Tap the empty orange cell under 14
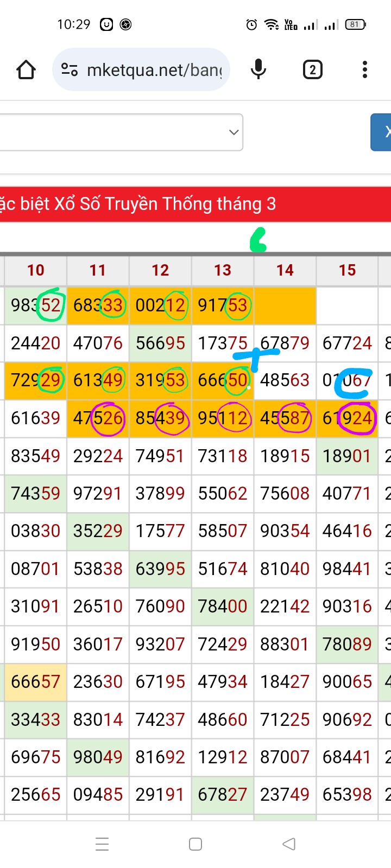This screenshot has height=868, width=391. 285,305
